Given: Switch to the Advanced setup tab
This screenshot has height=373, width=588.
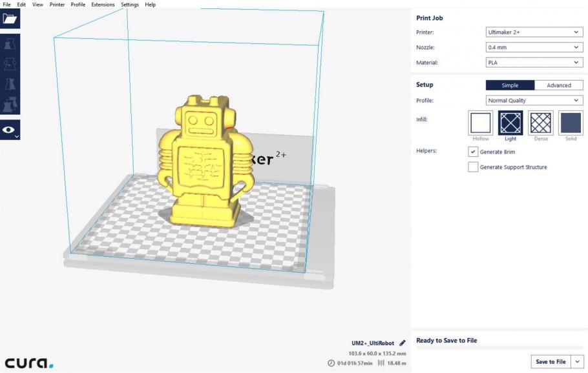Looking at the screenshot, I should [558, 85].
